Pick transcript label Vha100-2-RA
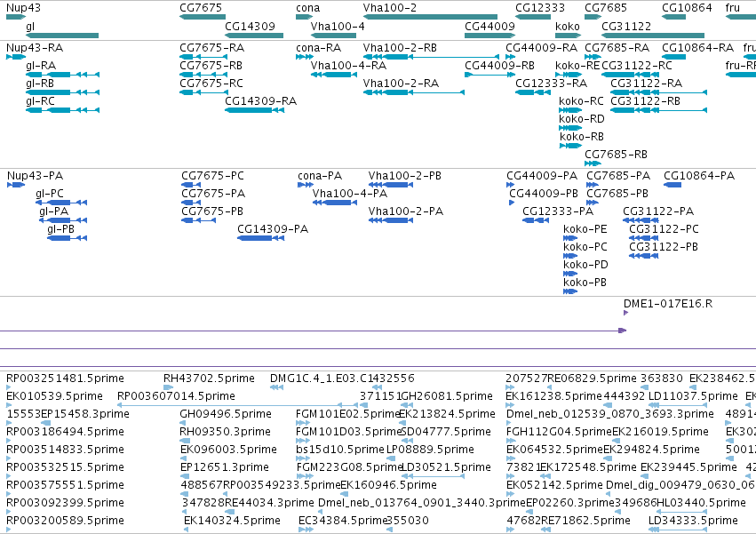The width and height of the screenshot is (756, 534). pos(402,84)
